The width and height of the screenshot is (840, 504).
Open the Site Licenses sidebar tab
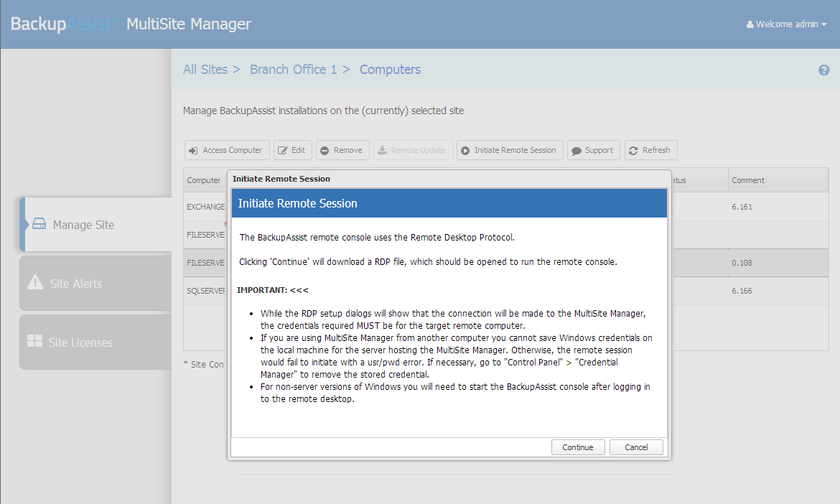(96, 342)
